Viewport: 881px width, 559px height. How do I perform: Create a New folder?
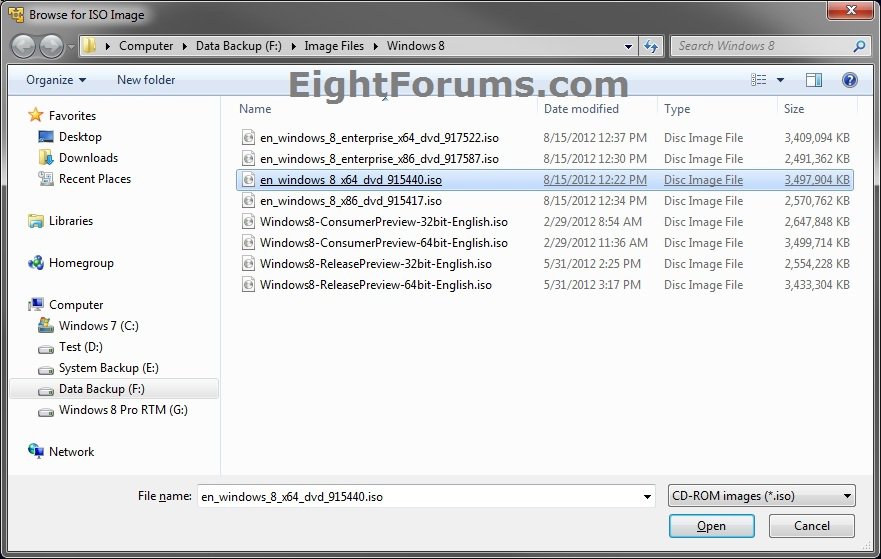tap(146, 80)
